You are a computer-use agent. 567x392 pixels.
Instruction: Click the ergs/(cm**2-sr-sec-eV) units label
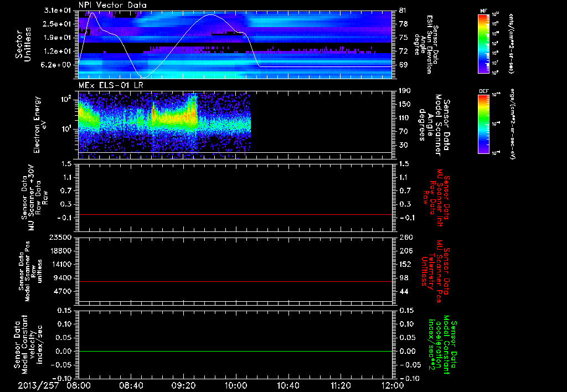(x=512, y=123)
